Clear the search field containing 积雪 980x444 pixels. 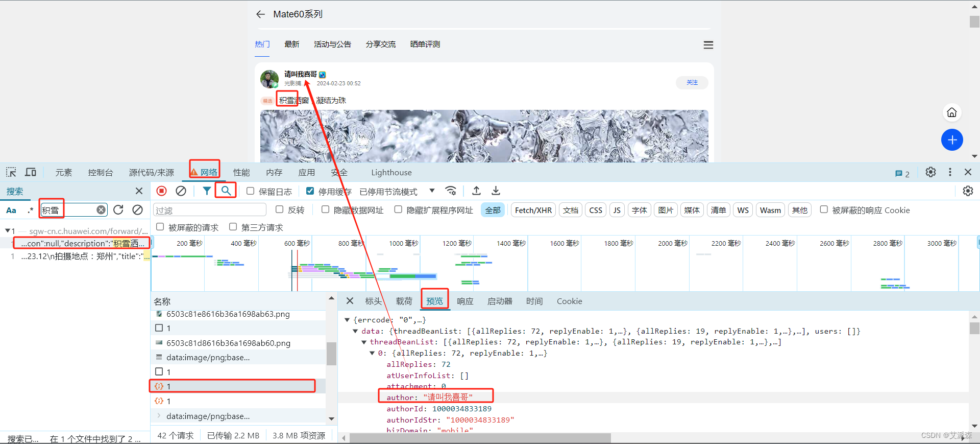(101, 209)
